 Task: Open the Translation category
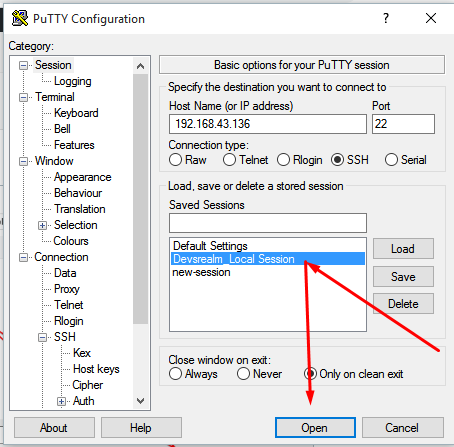(80, 209)
